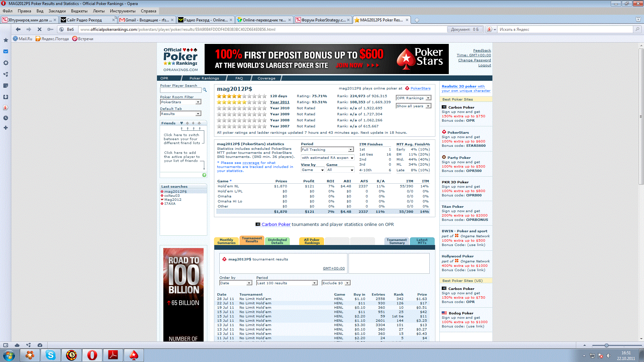Click the Carbon Poker tournaments link

pyautogui.click(x=276, y=225)
